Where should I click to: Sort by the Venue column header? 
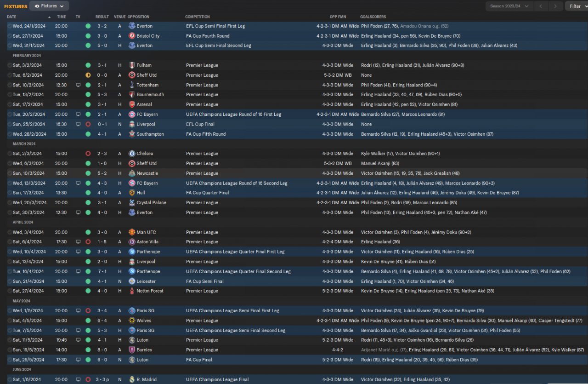click(x=119, y=17)
